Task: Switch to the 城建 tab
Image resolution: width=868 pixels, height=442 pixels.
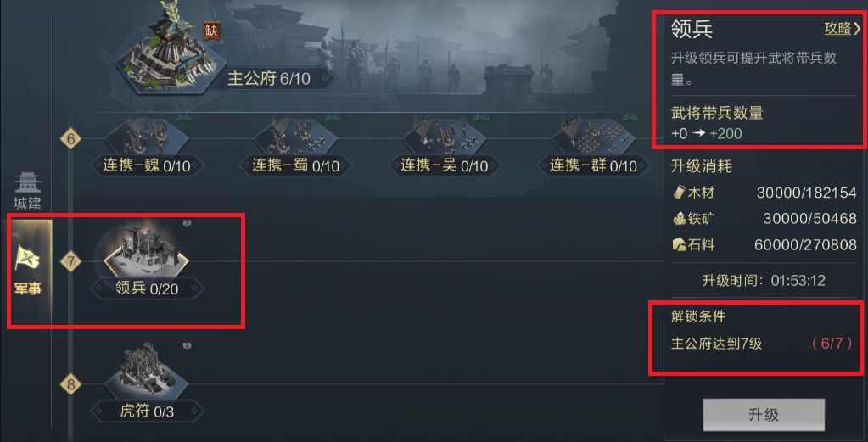Action: pos(28,192)
